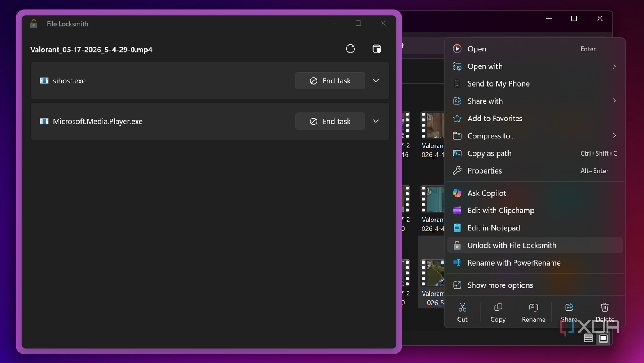The height and width of the screenshot is (363, 644).
Task: Click the reload icon in File Locksmith
Action: (350, 49)
